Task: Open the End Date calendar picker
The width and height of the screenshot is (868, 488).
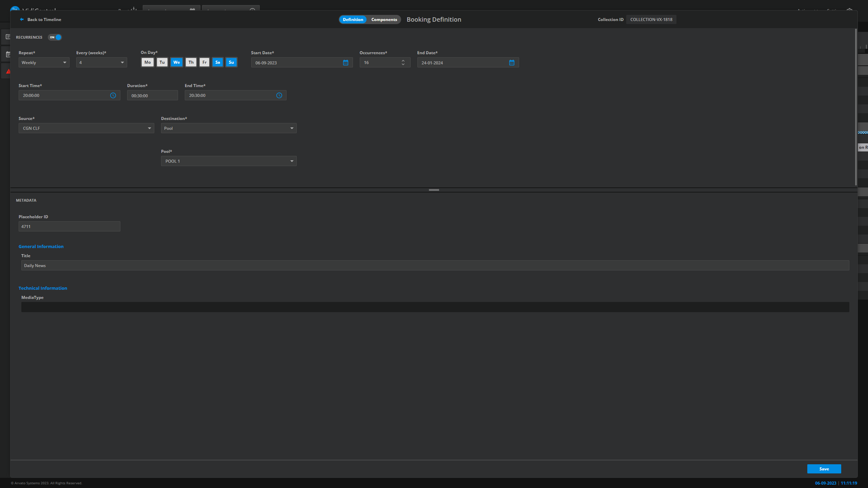Action: tap(512, 63)
